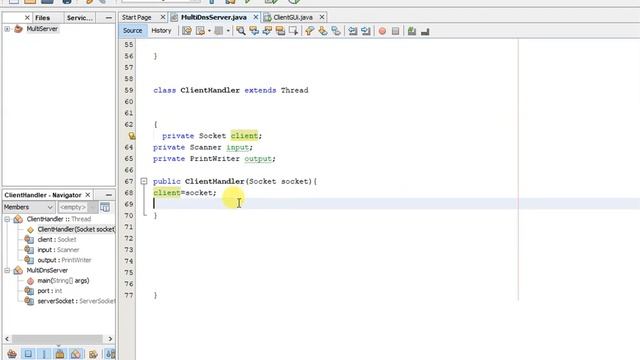
Task: Switch to the Services tab
Action: (x=80, y=18)
